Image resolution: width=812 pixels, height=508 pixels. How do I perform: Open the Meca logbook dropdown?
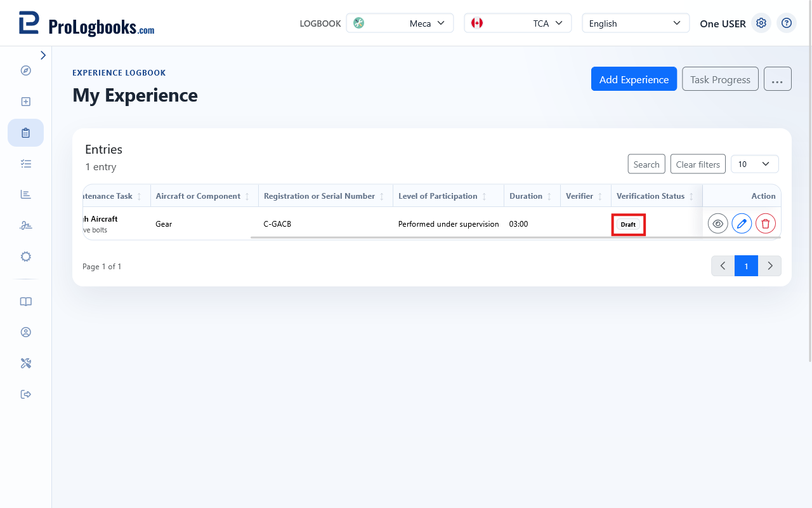click(x=400, y=23)
